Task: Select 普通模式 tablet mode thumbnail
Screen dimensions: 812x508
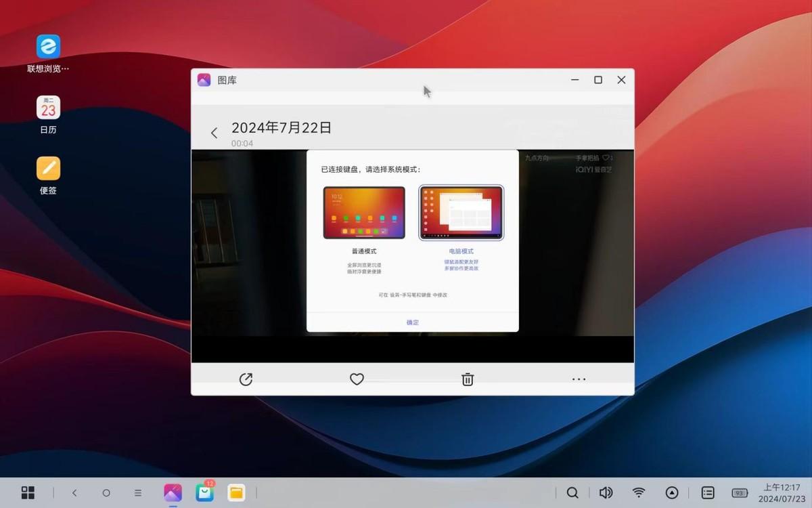Action: pyautogui.click(x=364, y=213)
